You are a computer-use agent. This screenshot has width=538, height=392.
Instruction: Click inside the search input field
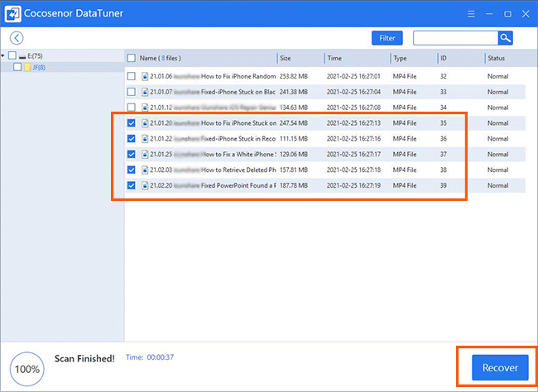coord(455,38)
